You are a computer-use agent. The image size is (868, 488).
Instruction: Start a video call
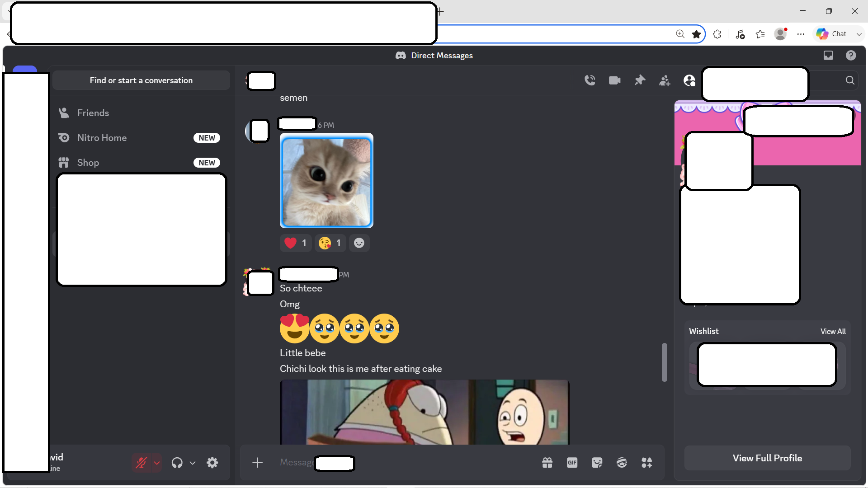point(614,80)
